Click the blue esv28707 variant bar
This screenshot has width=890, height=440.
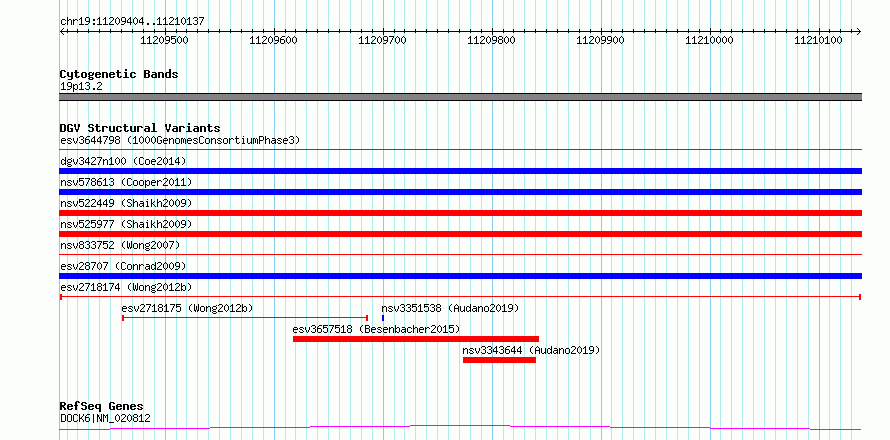461,276
